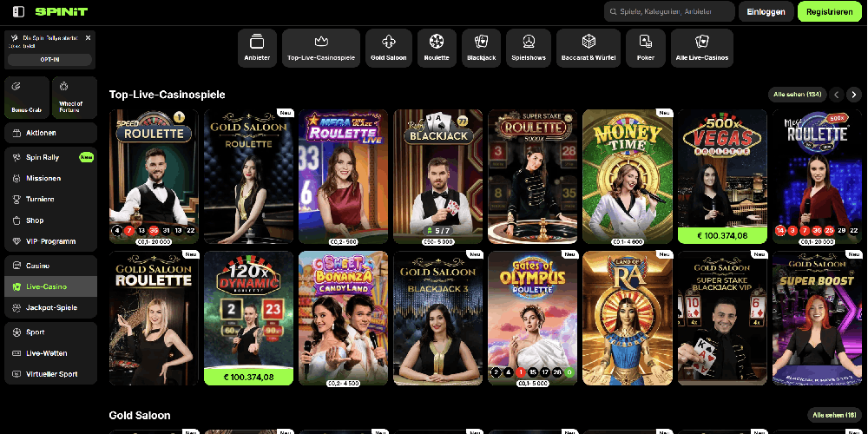Open Spin Rally in the sidebar
868x434 pixels.
click(x=50, y=157)
